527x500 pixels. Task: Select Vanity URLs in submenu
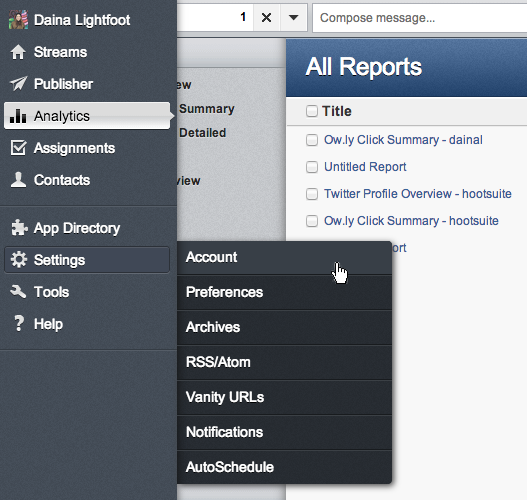(284, 397)
